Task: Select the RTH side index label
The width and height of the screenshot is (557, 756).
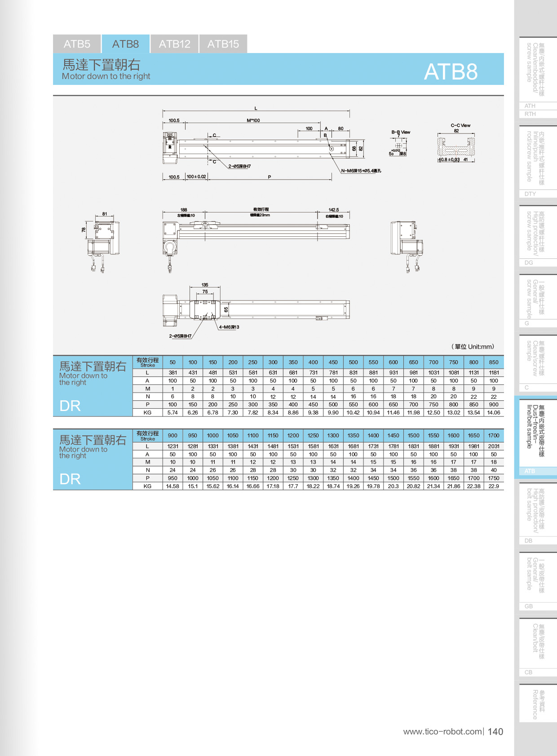Action: (x=530, y=114)
